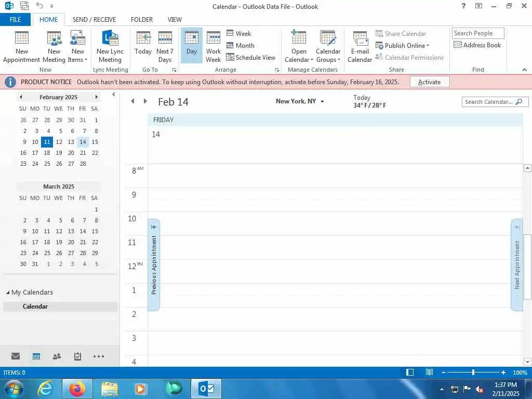
Task: Click the 100% zoom level
Action: pyautogui.click(x=520, y=373)
